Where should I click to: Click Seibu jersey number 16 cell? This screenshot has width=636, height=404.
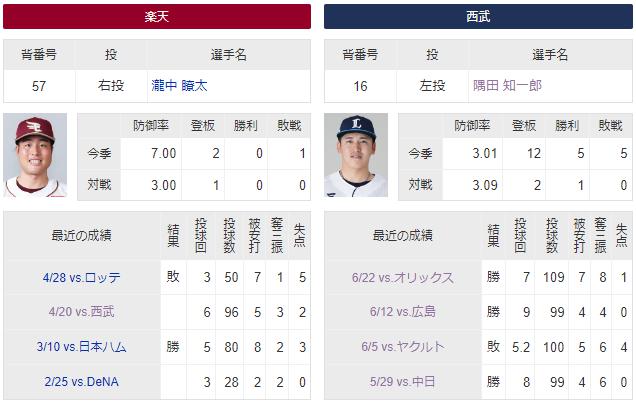(x=360, y=86)
